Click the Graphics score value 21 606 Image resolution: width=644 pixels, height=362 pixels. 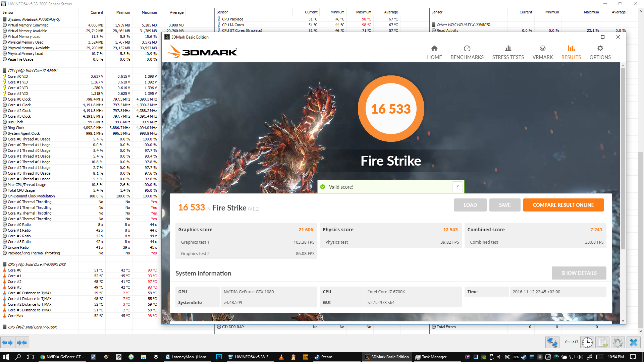[x=306, y=230]
